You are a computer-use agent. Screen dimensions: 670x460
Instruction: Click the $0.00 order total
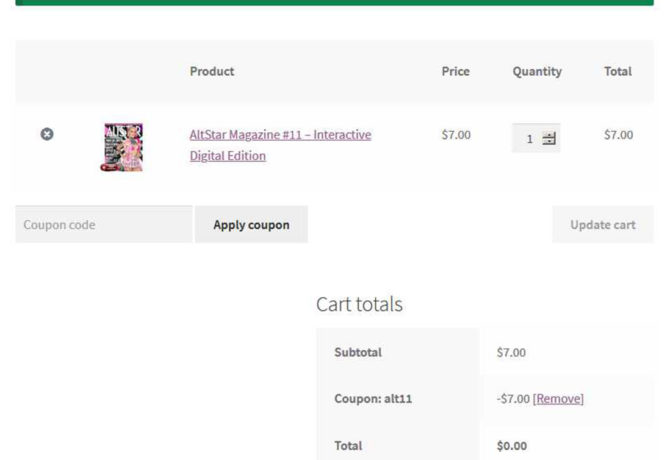click(512, 446)
